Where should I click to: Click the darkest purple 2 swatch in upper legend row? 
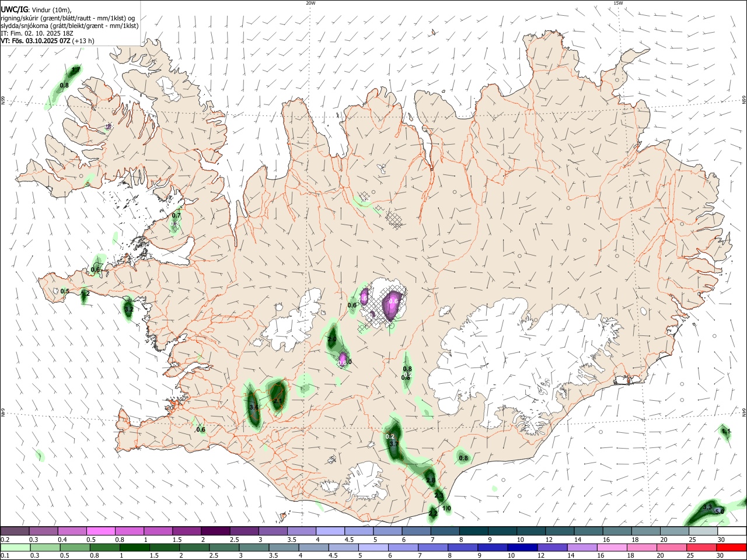[215, 531]
